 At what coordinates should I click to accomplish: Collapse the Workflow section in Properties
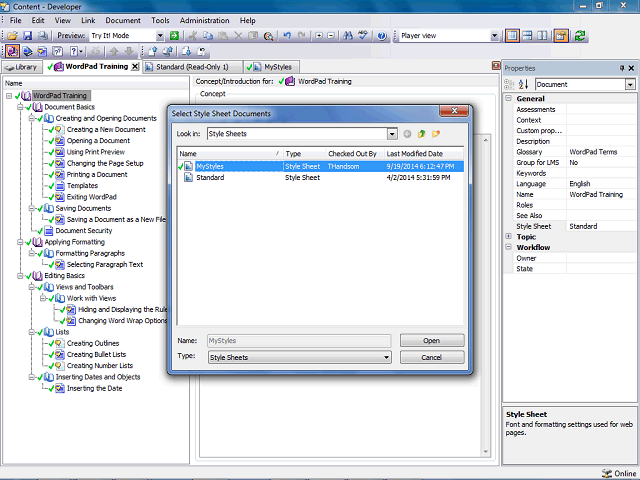(x=509, y=247)
